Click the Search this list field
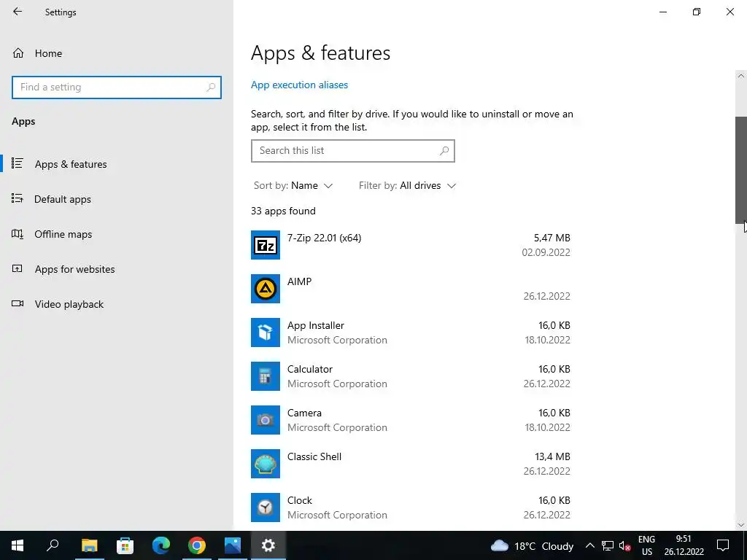Viewport: 747px width, 560px height. coord(352,150)
